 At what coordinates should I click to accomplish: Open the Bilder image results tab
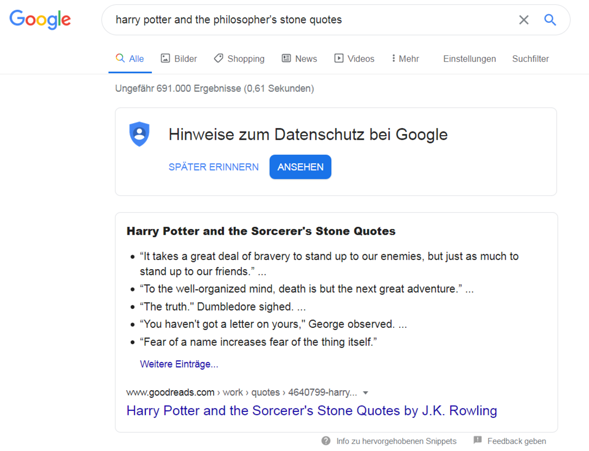click(x=179, y=59)
